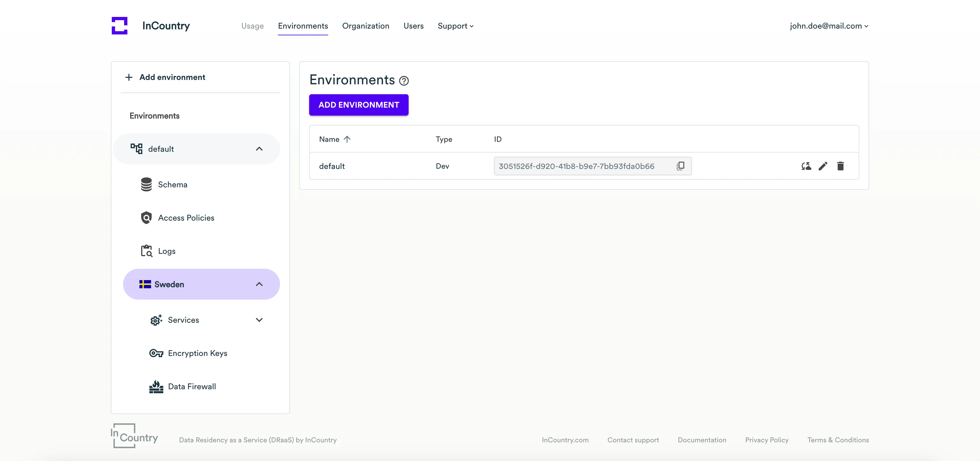The image size is (980, 461).
Task: Click the copy environment ID icon
Action: [680, 166]
